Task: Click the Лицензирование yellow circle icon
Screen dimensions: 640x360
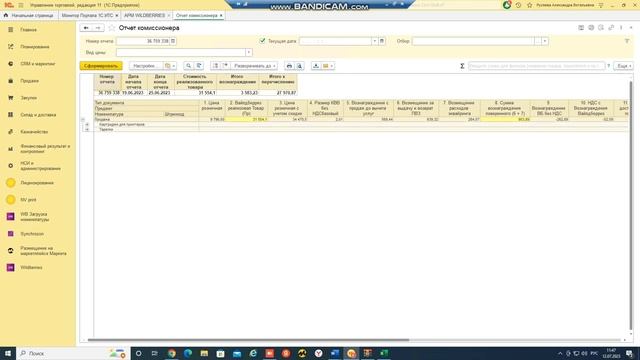Action: tap(11, 183)
